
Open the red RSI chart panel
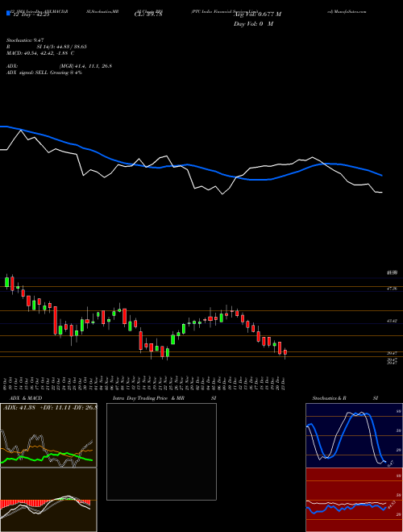(x=354, y=500)
